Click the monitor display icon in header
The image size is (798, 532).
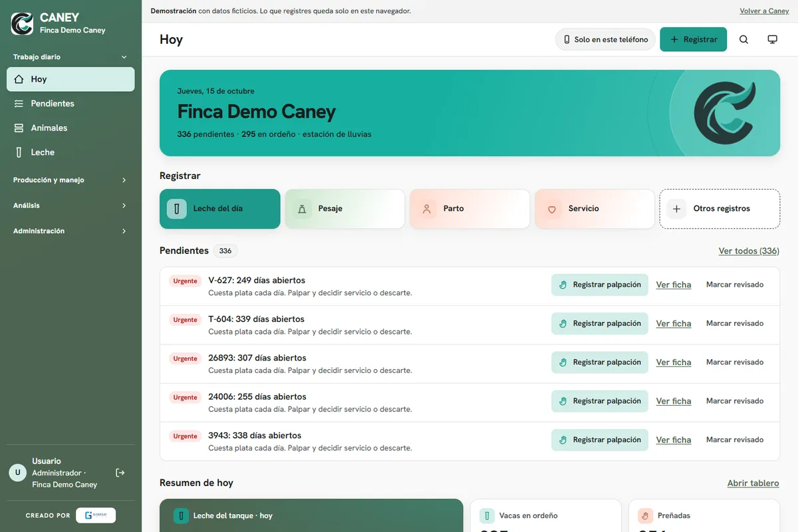[772, 40]
